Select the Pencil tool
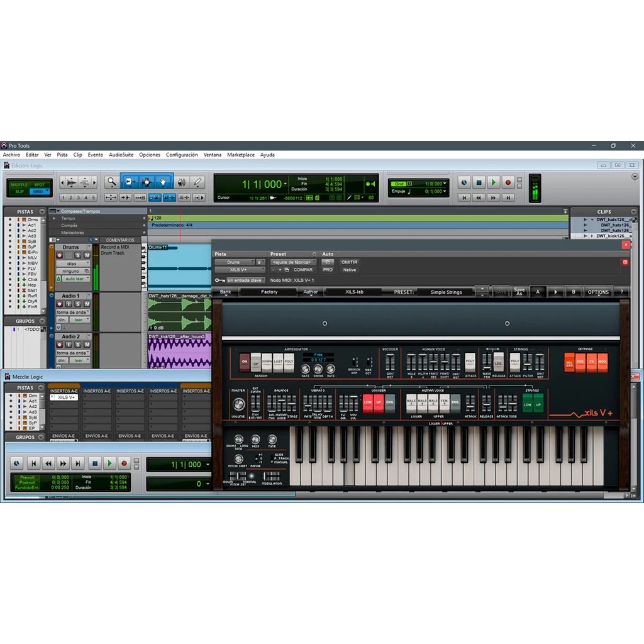 [197, 182]
